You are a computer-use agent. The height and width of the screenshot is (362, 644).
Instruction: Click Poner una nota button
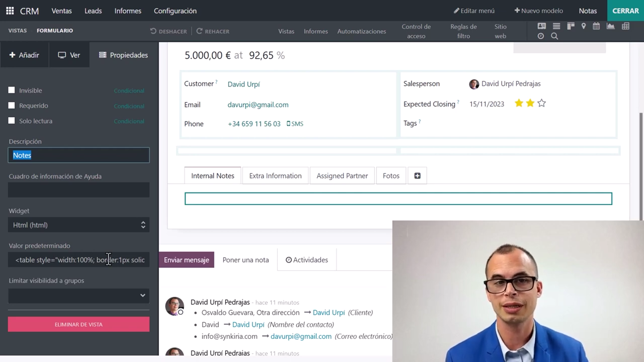coord(246,260)
